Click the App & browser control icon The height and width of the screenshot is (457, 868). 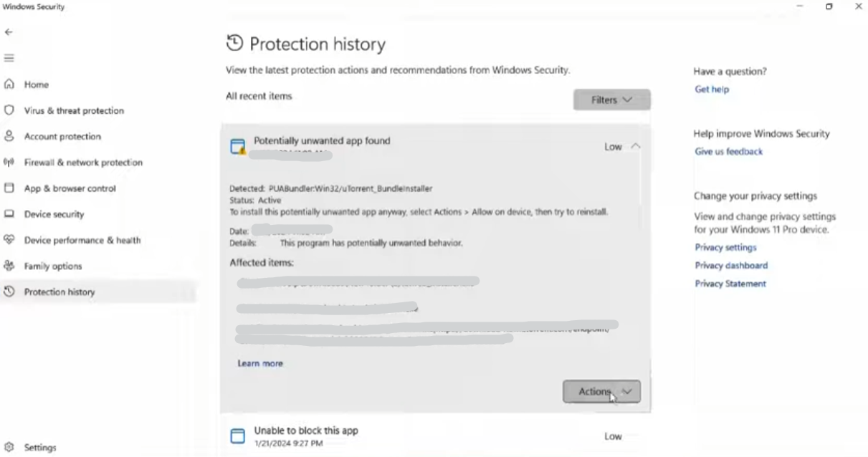click(x=9, y=188)
